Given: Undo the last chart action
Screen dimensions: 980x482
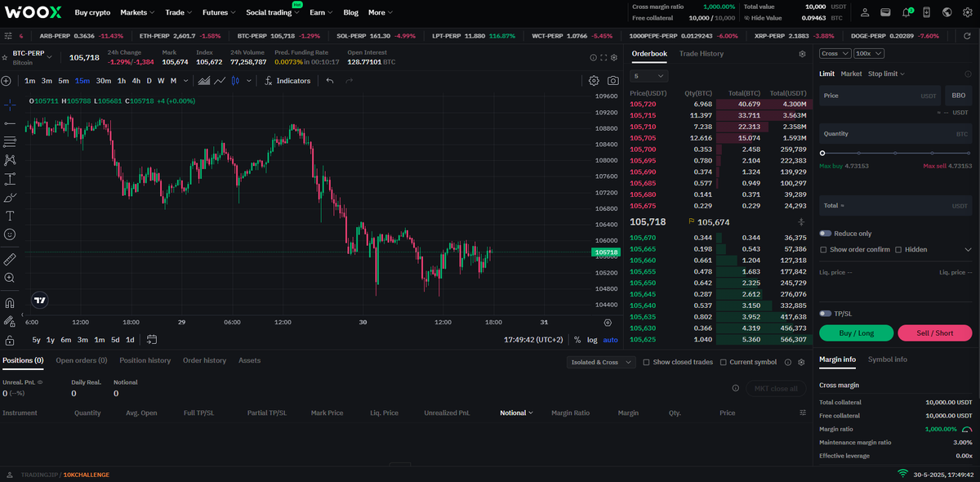Looking at the screenshot, I should click(330, 81).
